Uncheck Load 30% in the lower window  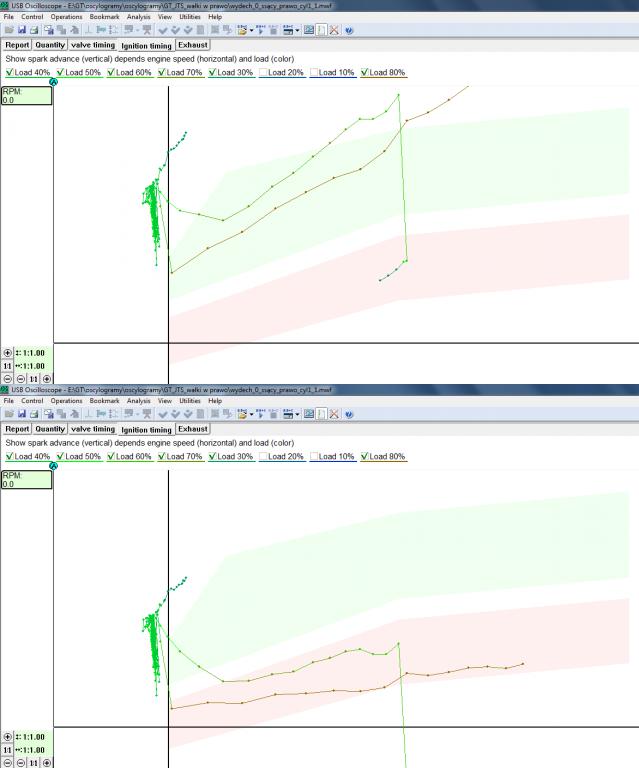click(213, 456)
